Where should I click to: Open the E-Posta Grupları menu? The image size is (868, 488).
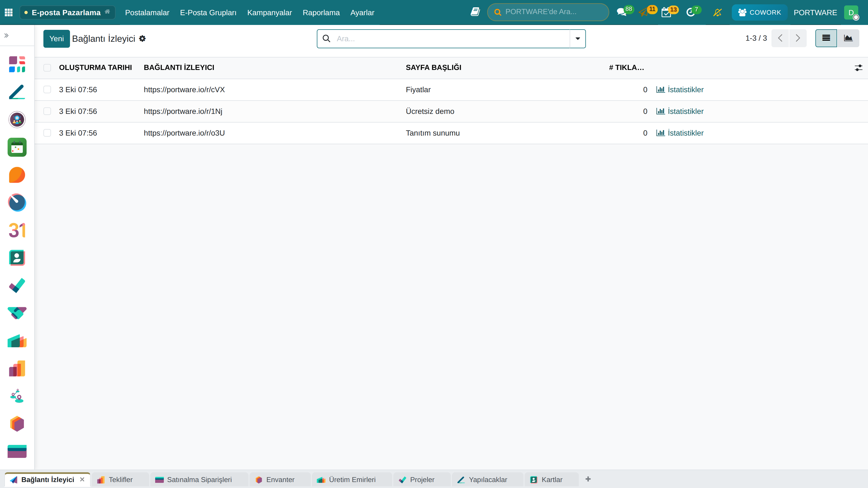[x=208, y=12]
